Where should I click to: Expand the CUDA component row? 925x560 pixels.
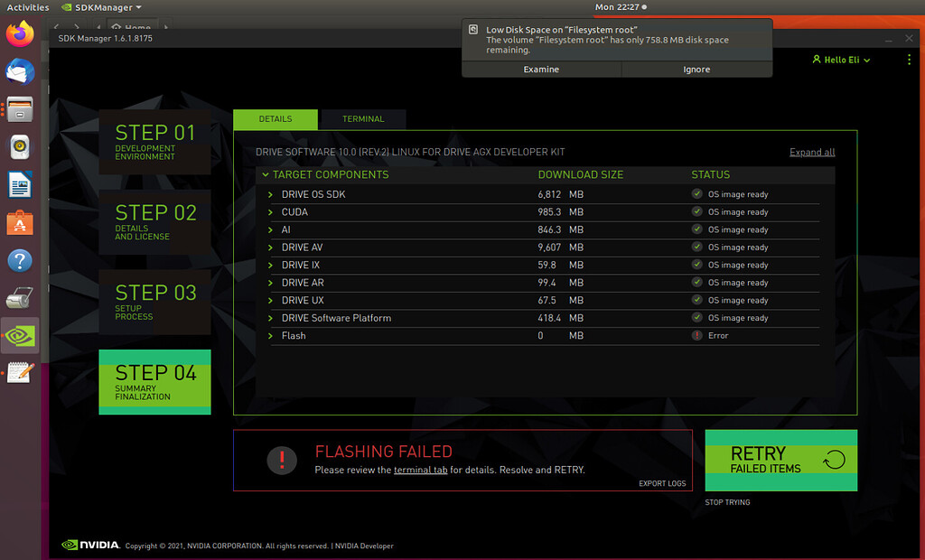point(268,211)
